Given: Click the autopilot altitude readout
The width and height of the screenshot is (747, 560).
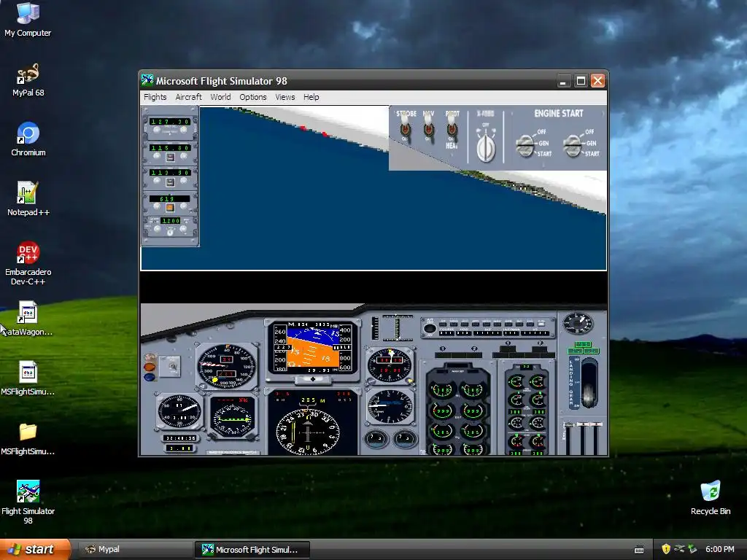Looking at the screenshot, I should click(487, 332).
